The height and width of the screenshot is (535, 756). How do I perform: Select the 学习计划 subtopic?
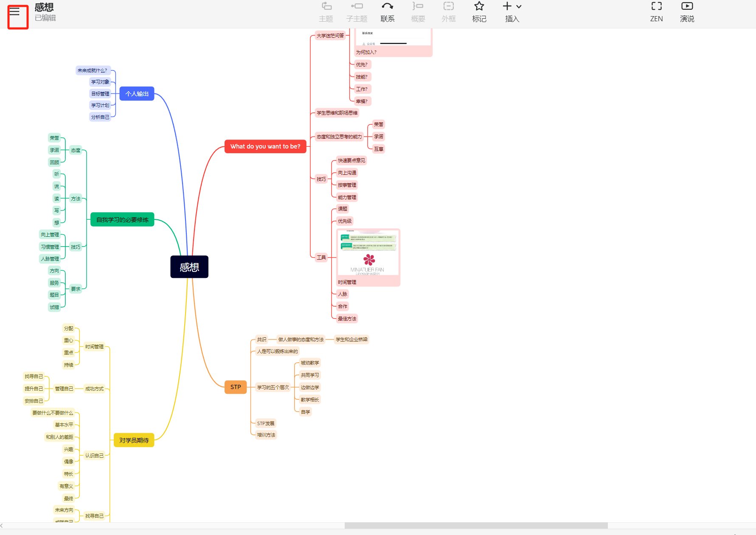click(x=100, y=105)
